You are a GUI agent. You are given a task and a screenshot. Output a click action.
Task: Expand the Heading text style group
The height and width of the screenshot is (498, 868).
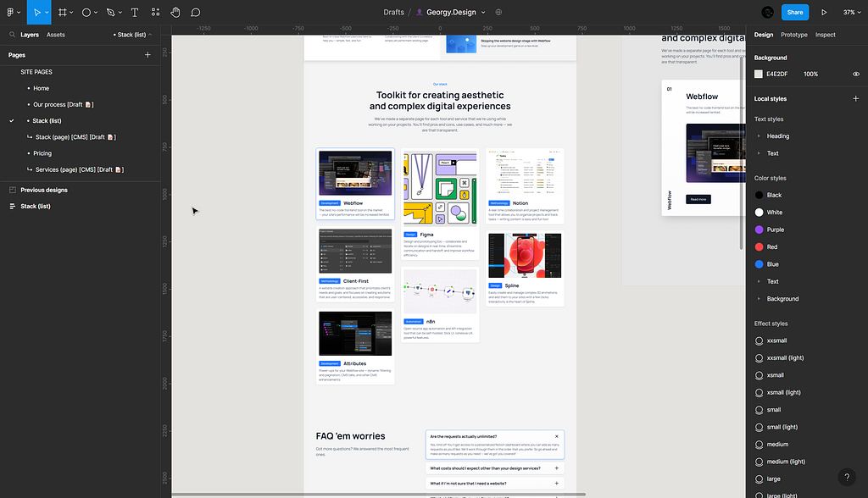(x=759, y=136)
